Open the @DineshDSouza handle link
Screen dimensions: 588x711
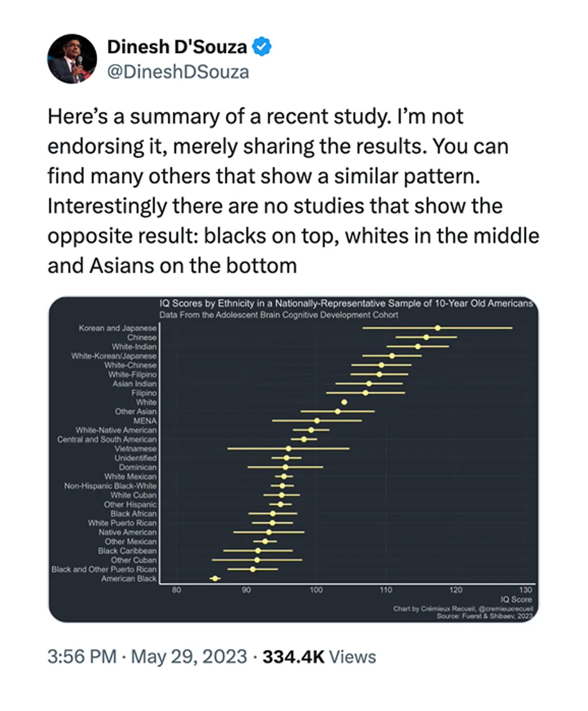point(178,72)
